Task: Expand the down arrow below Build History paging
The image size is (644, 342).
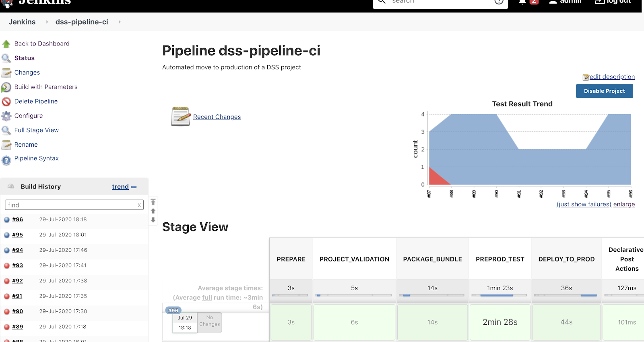Action: [153, 220]
